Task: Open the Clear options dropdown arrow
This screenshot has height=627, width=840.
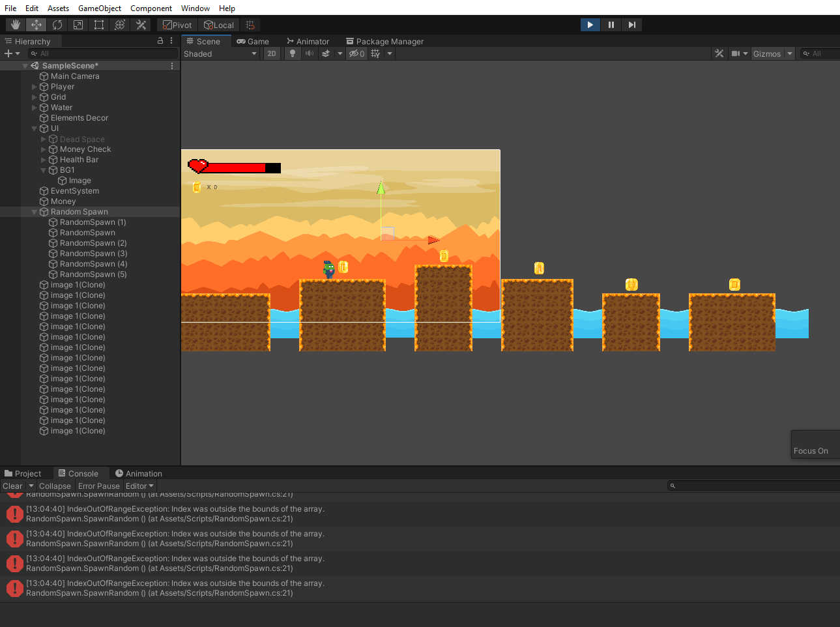Action: click(31, 486)
